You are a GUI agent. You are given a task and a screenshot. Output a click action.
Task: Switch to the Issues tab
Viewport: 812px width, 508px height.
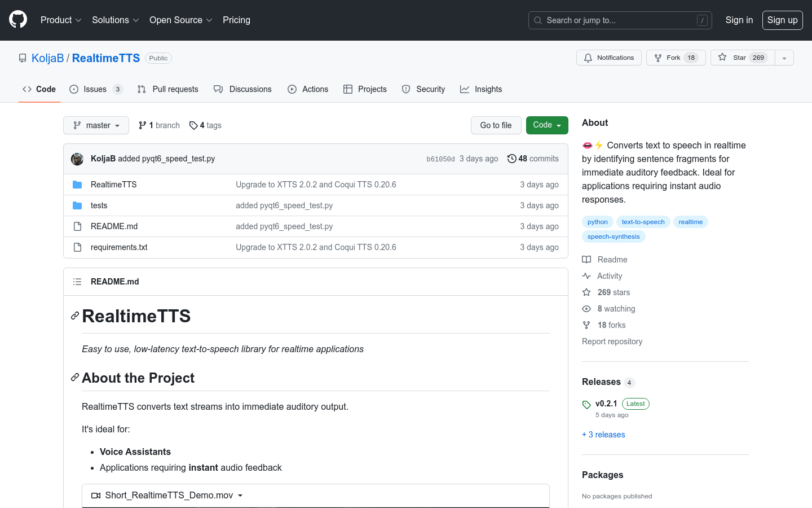pyautogui.click(x=95, y=89)
